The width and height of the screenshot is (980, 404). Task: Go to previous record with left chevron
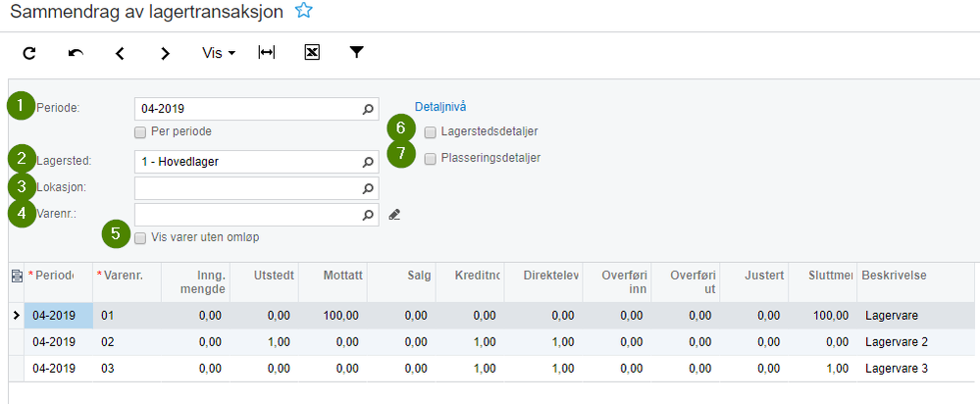(x=120, y=54)
